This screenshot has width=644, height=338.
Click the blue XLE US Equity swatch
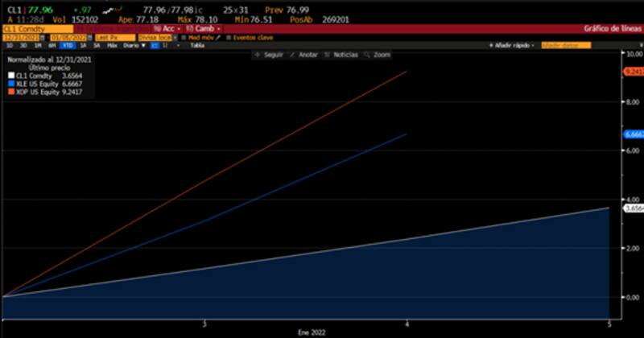click(x=9, y=81)
